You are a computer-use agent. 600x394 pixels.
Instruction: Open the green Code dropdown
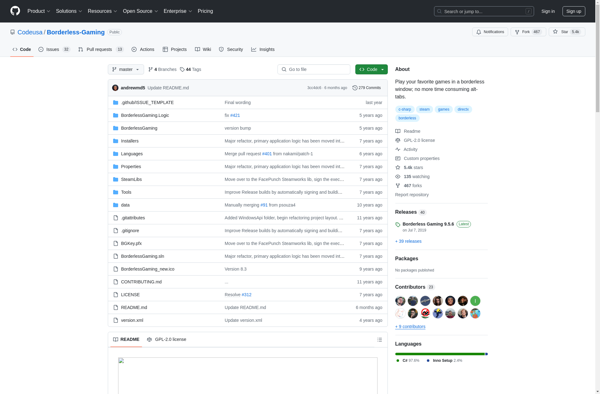[x=371, y=69]
